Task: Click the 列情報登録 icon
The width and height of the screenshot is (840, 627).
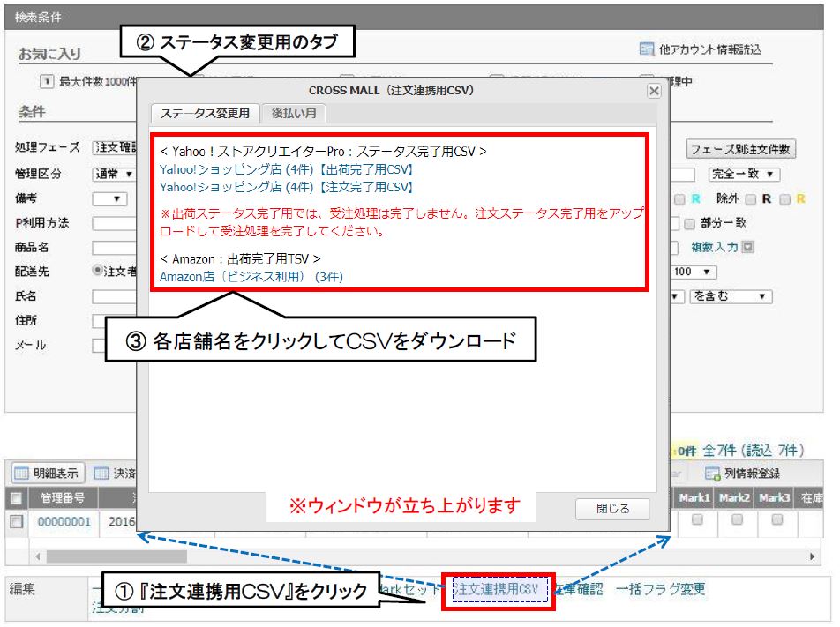Action: 713,474
